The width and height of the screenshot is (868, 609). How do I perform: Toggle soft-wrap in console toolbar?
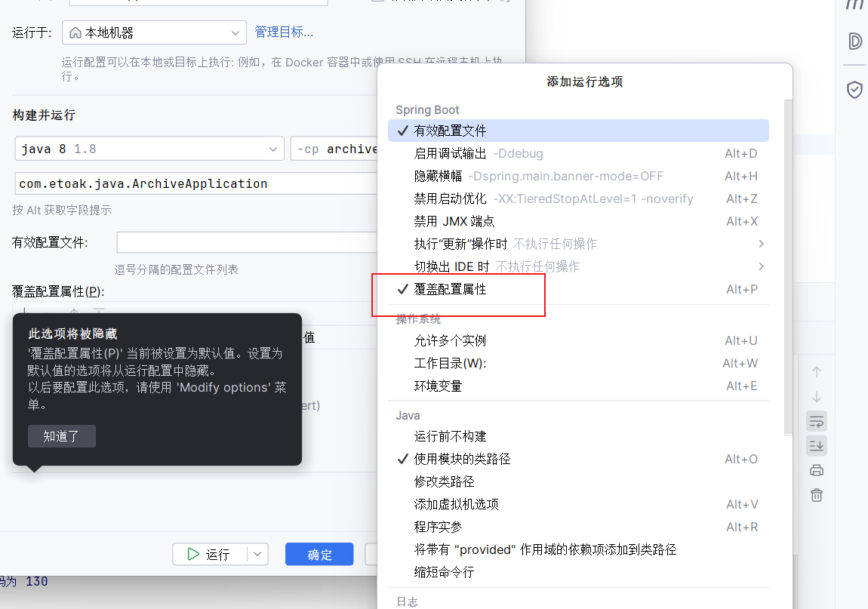click(817, 421)
